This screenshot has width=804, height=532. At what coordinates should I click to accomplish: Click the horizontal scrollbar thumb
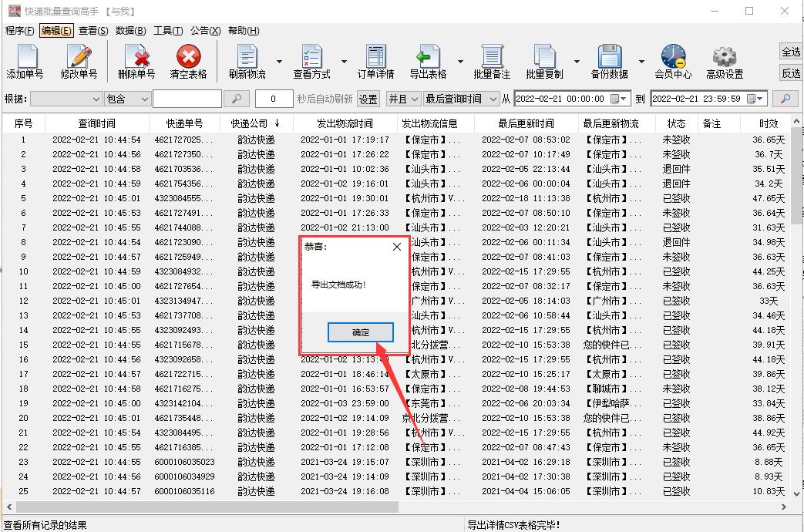click(207, 507)
